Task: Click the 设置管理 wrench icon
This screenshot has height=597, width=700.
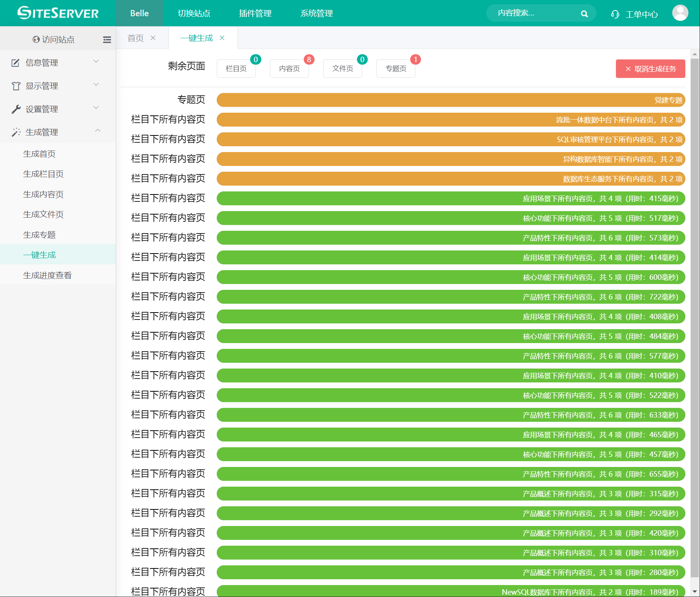Action: tap(16, 109)
